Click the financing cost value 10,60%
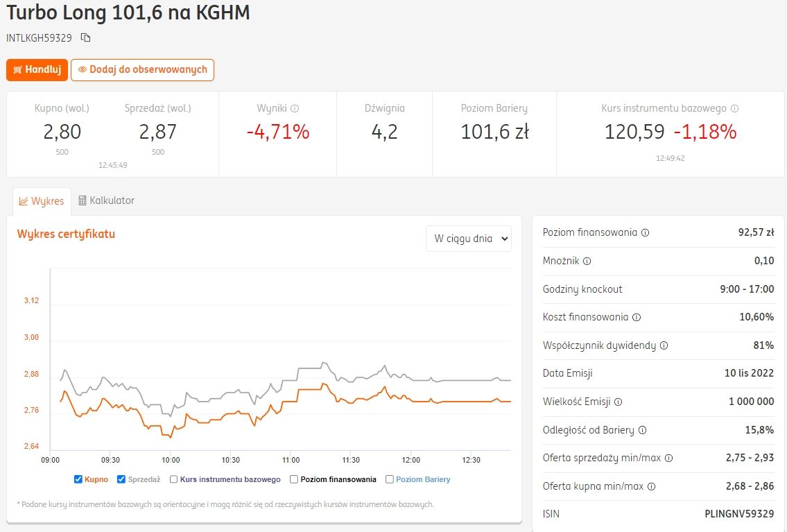This screenshot has width=787, height=532. 756,317
